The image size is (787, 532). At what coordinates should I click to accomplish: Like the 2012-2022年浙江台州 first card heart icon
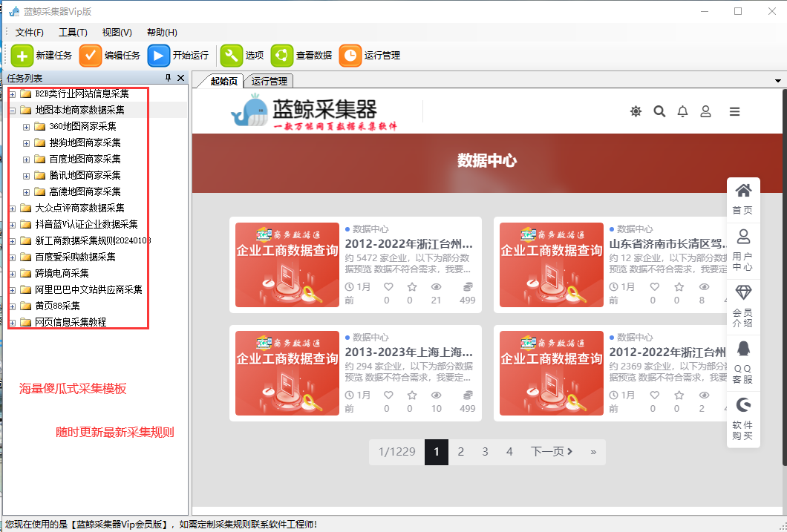pos(388,287)
